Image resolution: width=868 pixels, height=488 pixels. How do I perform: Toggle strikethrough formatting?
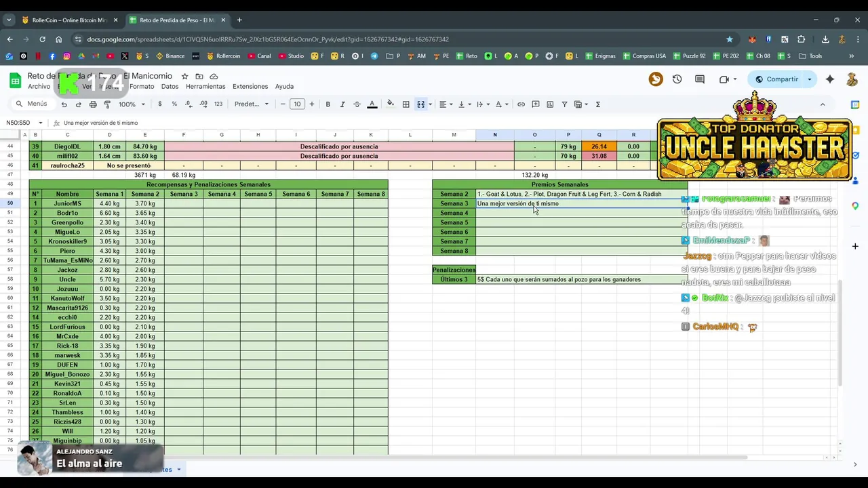357,104
